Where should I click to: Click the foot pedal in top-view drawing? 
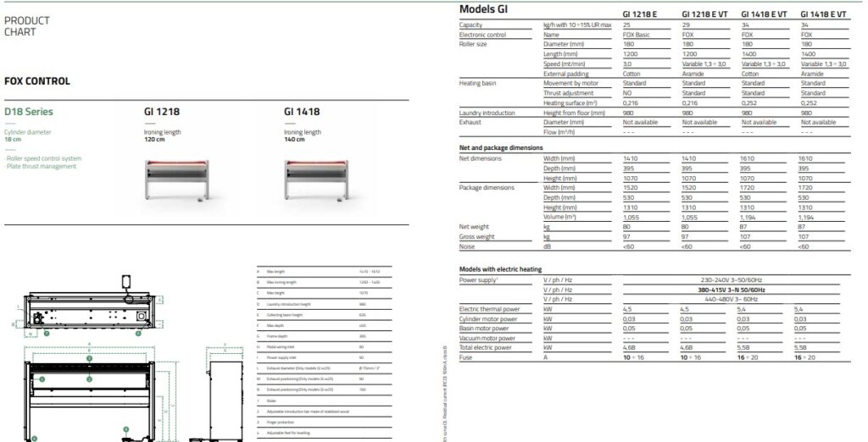pos(128,280)
